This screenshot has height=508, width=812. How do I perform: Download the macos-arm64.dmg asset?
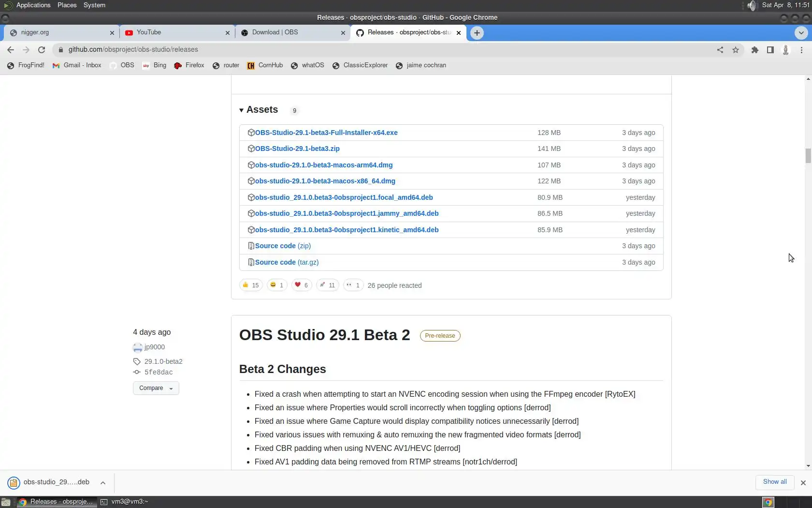[324, 165]
